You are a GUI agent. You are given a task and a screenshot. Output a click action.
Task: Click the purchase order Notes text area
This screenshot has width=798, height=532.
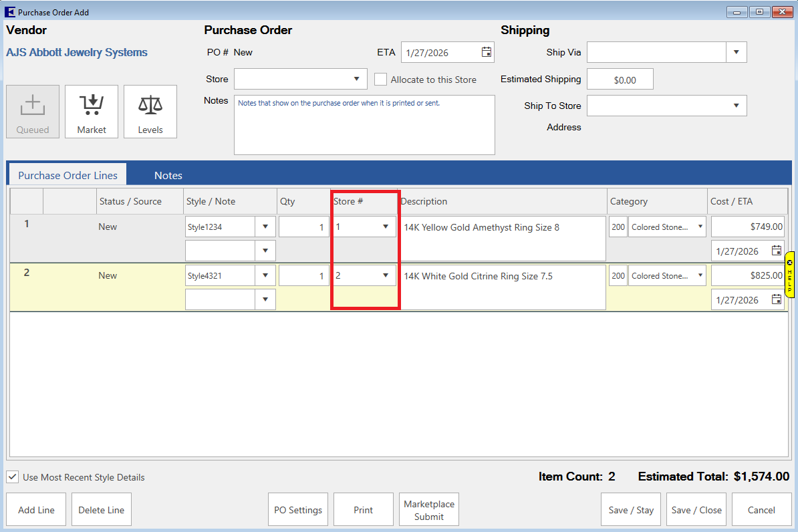[364, 125]
